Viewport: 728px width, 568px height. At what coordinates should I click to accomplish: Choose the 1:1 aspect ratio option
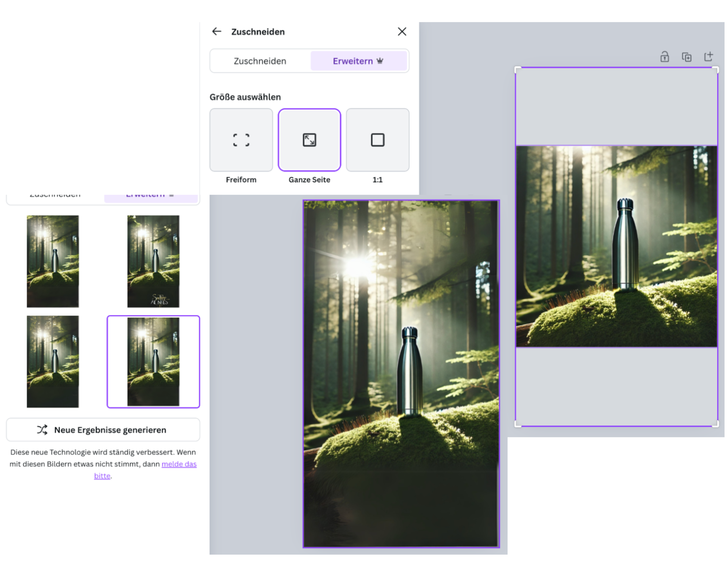tap(378, 140)
